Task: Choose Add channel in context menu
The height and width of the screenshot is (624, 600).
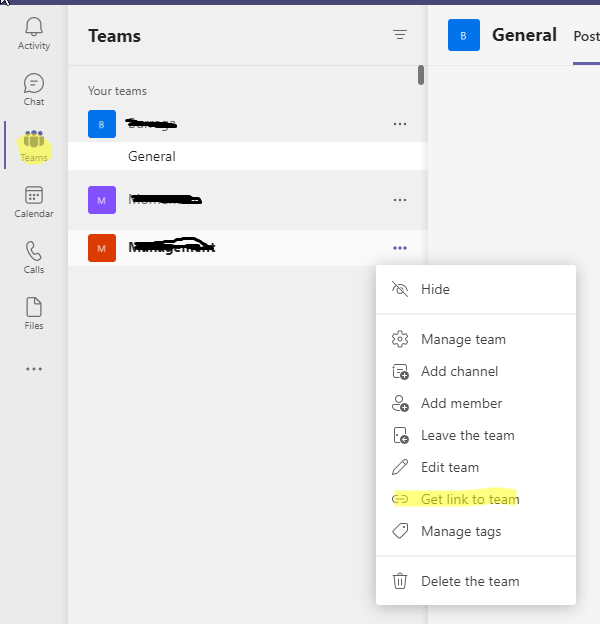Action: point(476,371)
